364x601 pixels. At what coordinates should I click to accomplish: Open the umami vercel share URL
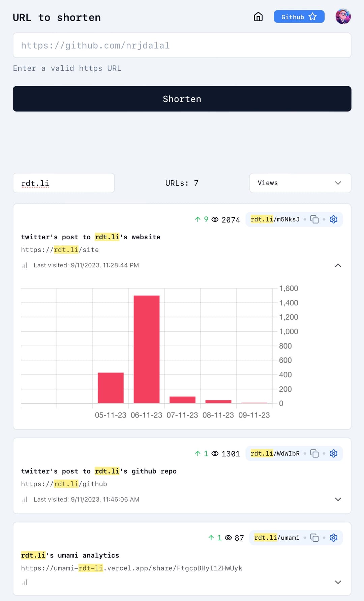pyautogui.click(x=131, y=568)
